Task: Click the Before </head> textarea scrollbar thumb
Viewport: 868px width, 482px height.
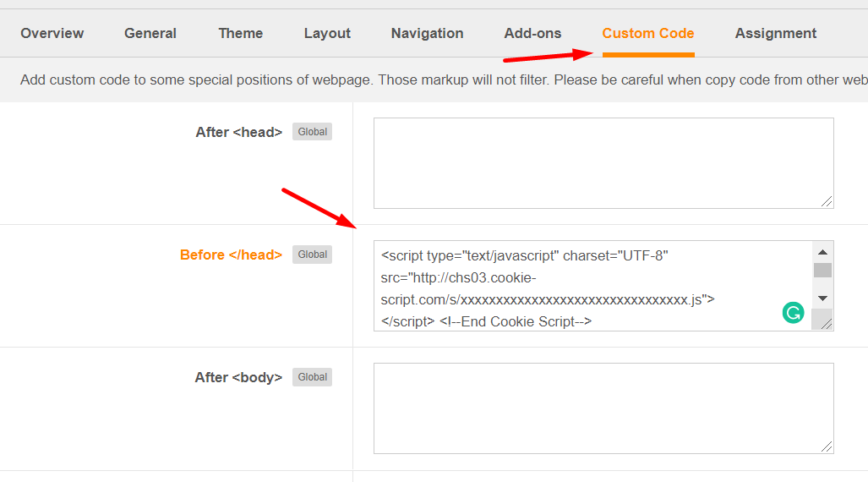Action: point(822,271)
